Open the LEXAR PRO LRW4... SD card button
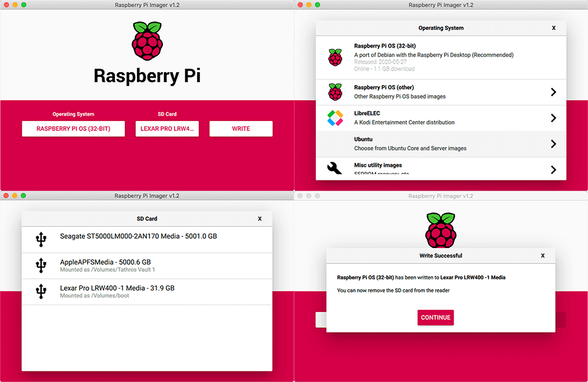Image resolution: width=588 pixels, height=382 pixels. click(x=167, y=129)
